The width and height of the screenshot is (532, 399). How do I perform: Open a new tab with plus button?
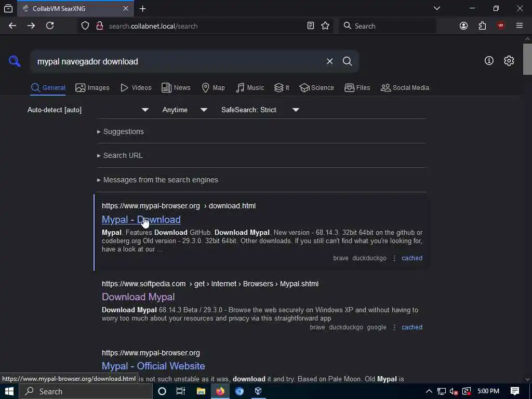tap(142, 9)
